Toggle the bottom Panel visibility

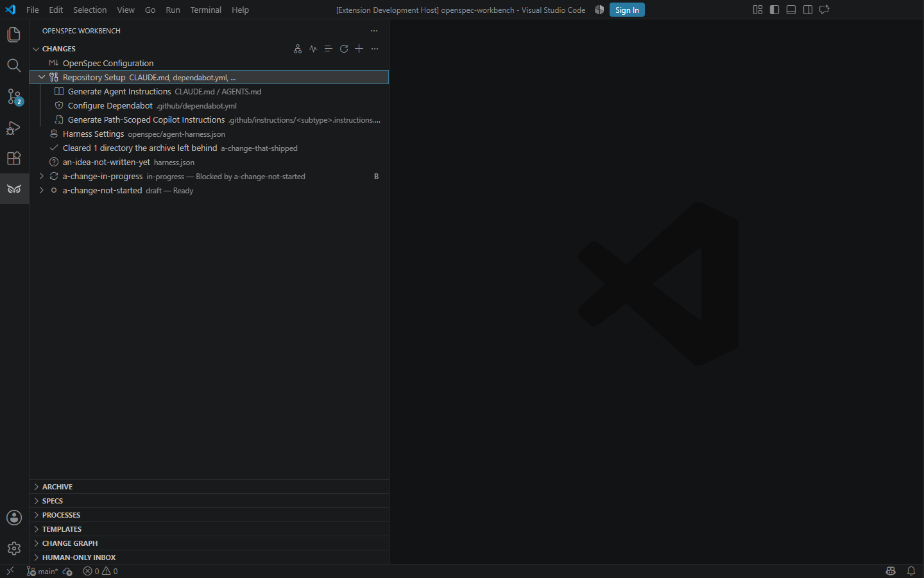[x=791, y=10]
